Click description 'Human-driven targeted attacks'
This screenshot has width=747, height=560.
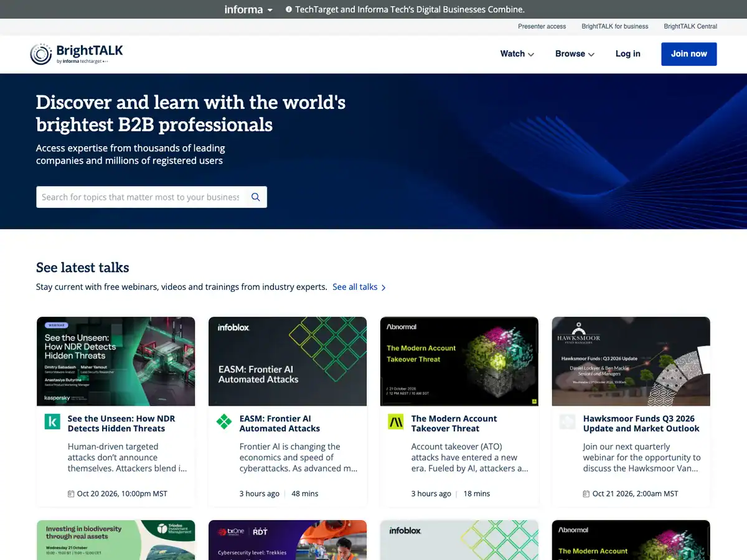tap(127, 457)
